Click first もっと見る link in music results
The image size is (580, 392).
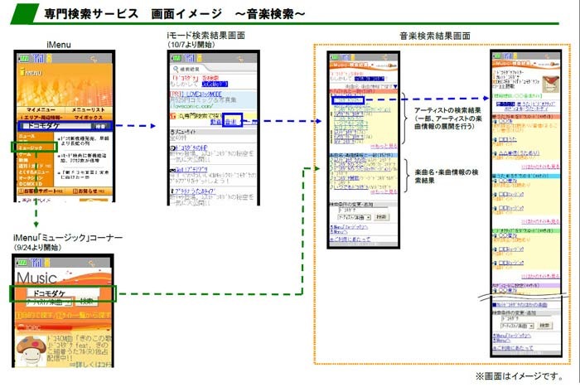pos(384,146)
